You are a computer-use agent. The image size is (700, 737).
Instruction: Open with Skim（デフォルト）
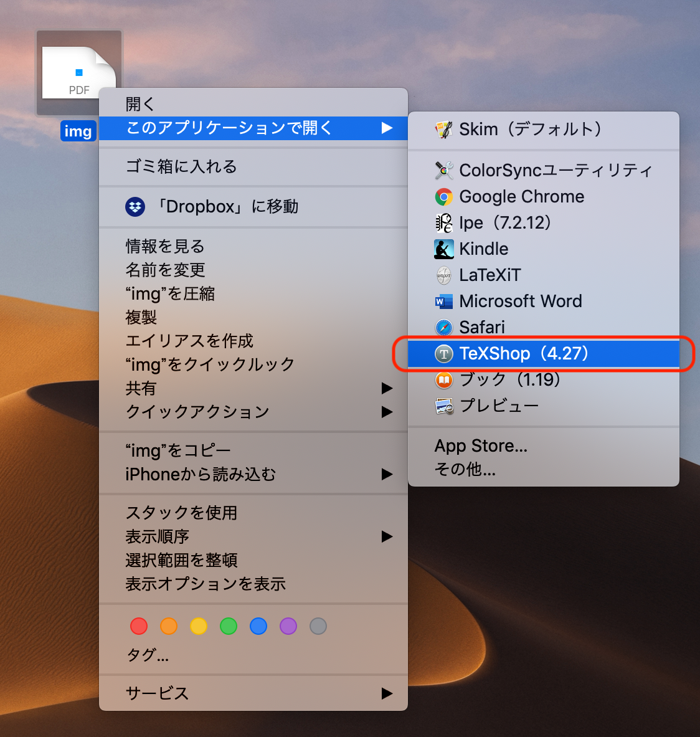[x=544, y=129]
